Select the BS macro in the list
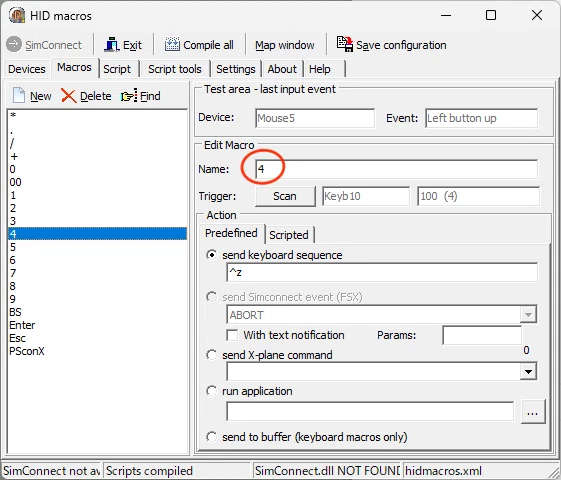This screenshot has width=561, height=480. point(97,312)
